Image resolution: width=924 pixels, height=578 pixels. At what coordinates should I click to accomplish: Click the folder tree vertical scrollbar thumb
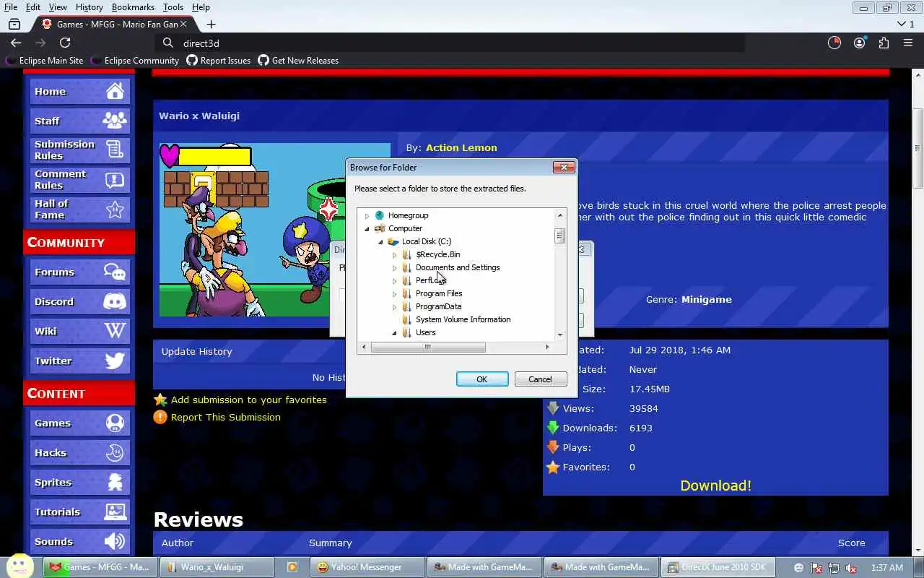click(x=559, y=236)
